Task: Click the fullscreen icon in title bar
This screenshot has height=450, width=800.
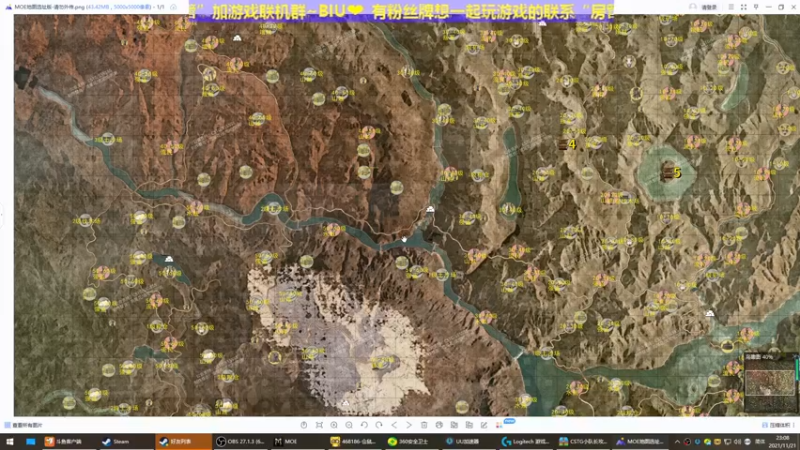Action: 743,7
